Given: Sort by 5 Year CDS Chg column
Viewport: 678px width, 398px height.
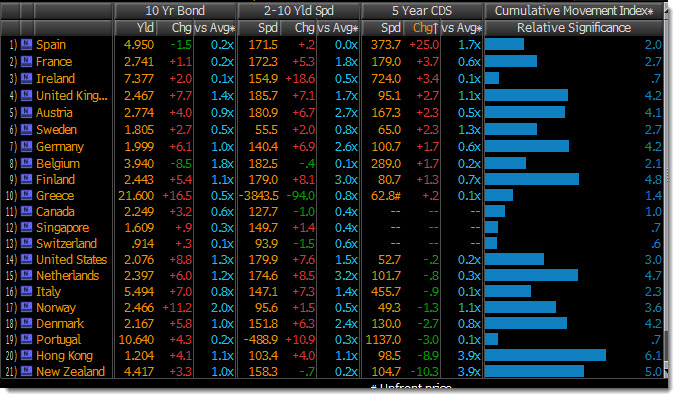Looking at the screenshot, I should pyautogui.click(x=422, y=28).
